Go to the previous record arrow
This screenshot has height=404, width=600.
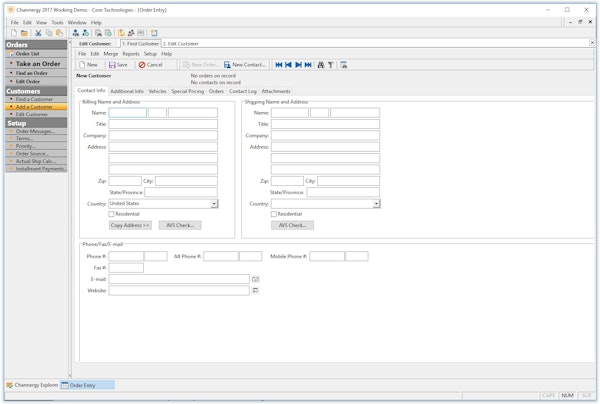tap(288, 65)
